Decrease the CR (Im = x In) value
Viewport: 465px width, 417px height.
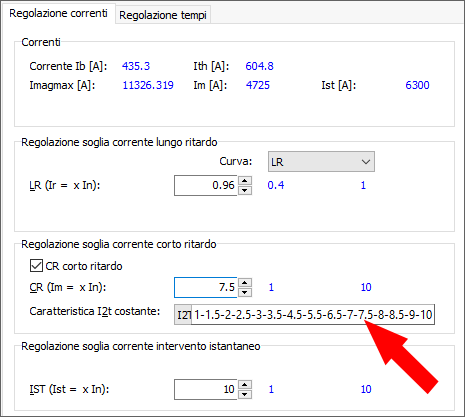[x=245, y=292]
